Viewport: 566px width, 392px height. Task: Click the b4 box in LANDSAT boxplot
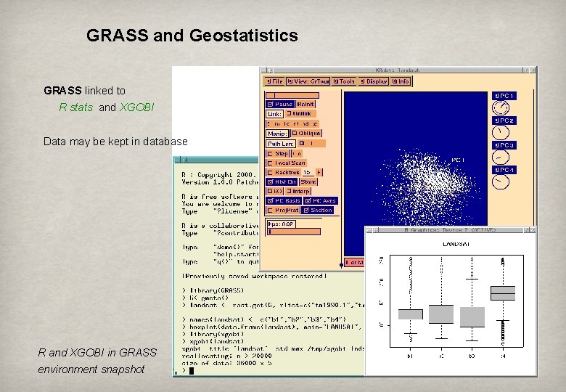pyautogui.click(x=503, y=293)
